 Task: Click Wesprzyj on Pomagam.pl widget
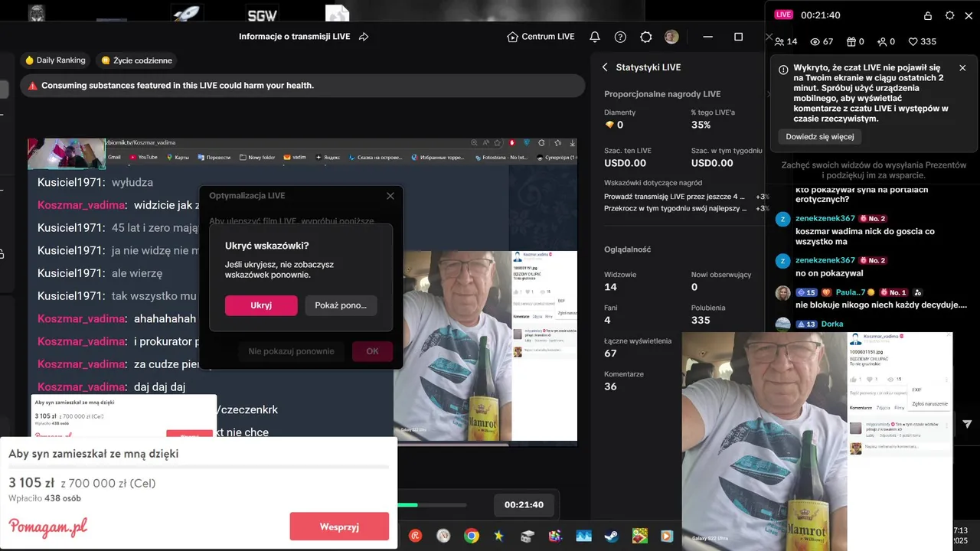pos(339,527)
